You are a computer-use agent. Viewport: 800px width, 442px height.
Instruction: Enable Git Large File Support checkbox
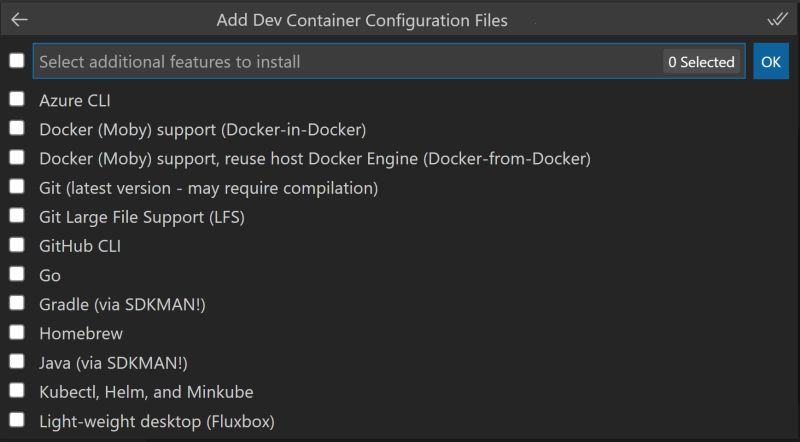17,215
